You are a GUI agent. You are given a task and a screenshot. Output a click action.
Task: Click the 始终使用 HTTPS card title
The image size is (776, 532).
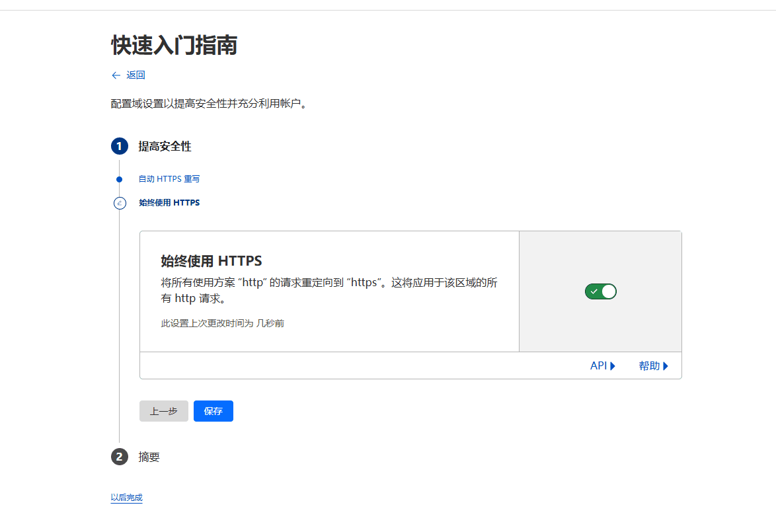click(211, 260)
